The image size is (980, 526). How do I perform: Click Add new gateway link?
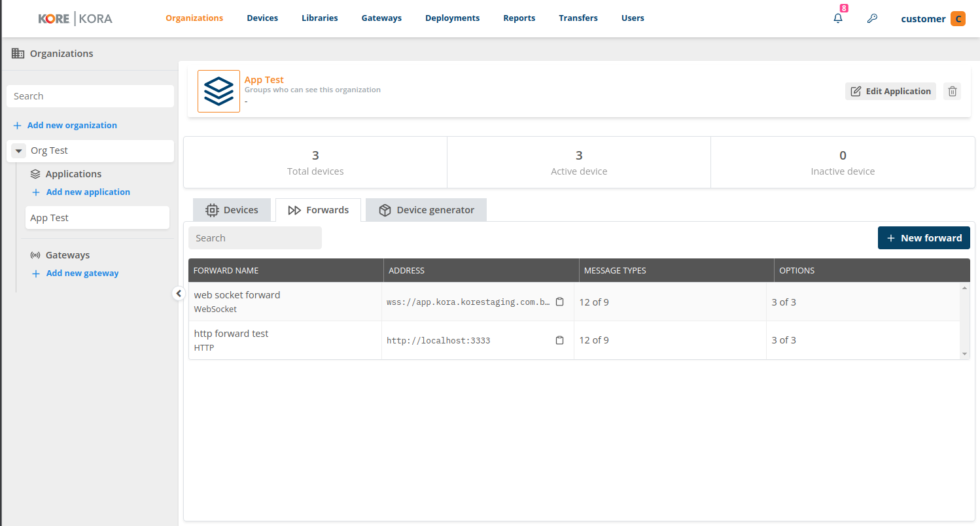pyautogui.click(x=82, y=273)
